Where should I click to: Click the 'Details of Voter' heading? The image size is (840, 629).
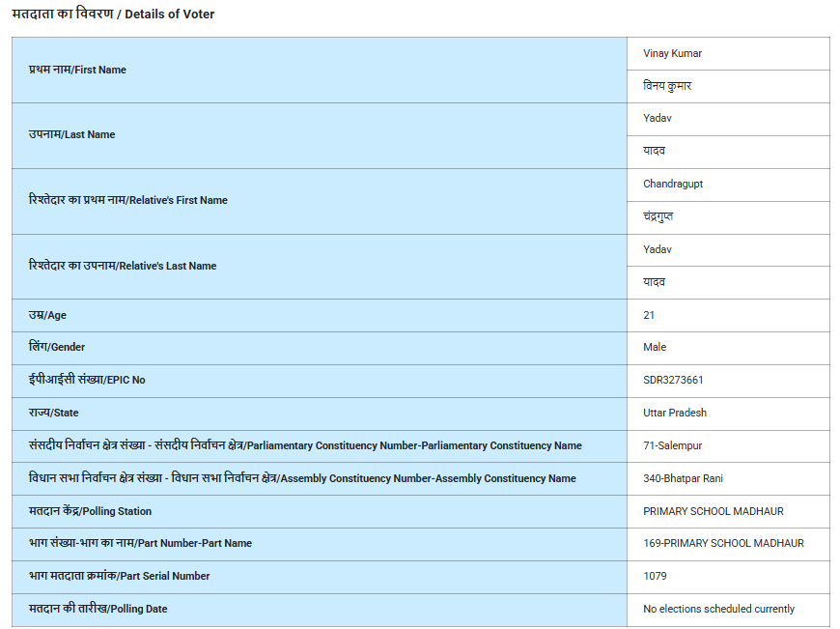[113, 14]
